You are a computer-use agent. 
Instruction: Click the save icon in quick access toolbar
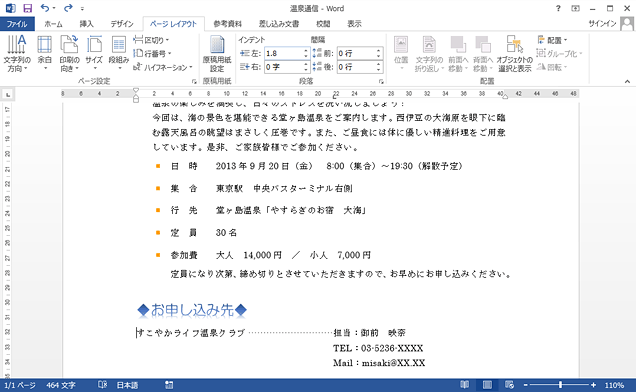[27, 8]
